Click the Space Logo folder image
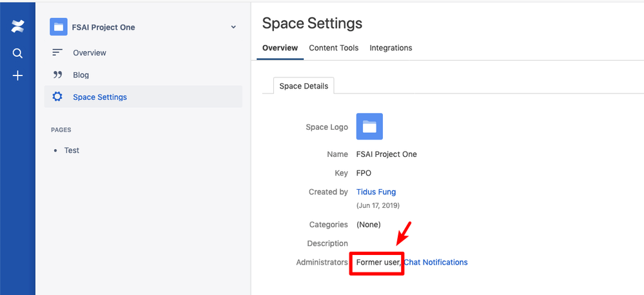 tap(369, 127)
